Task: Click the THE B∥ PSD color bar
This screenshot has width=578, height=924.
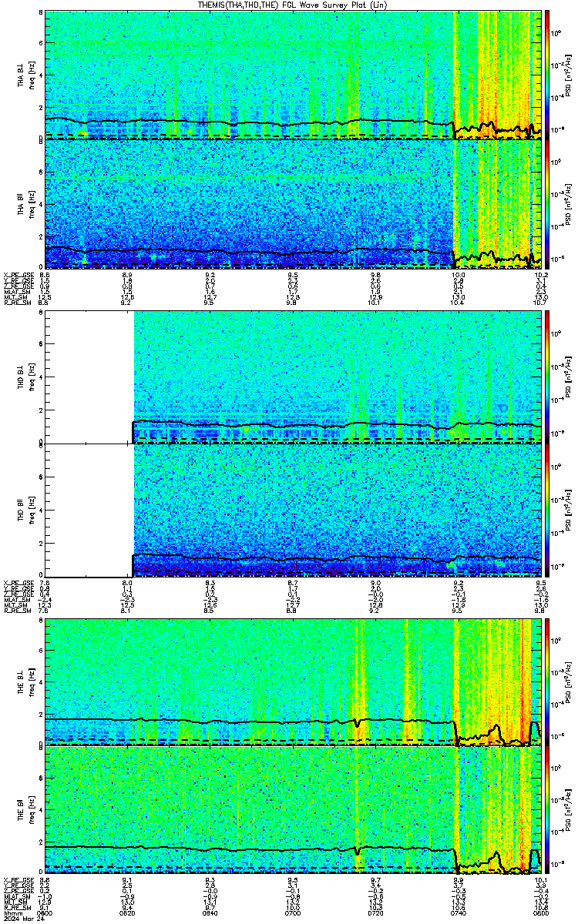Action: point(548,811)
